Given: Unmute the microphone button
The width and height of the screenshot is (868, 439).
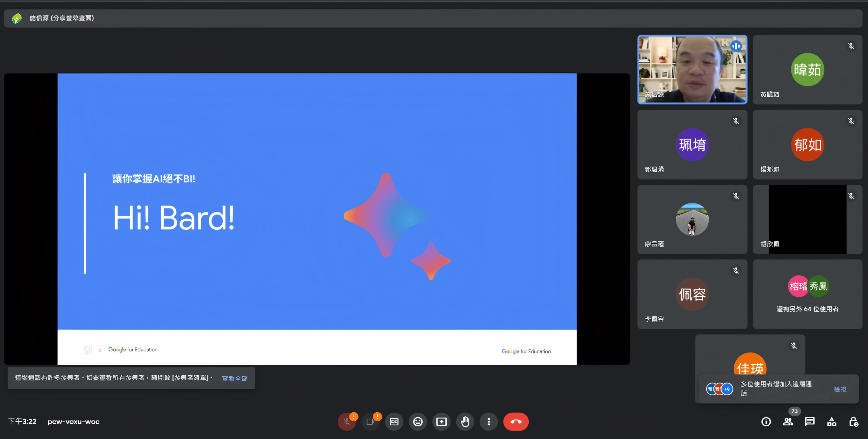Looking at the screenshot, I should click(347, 421).
